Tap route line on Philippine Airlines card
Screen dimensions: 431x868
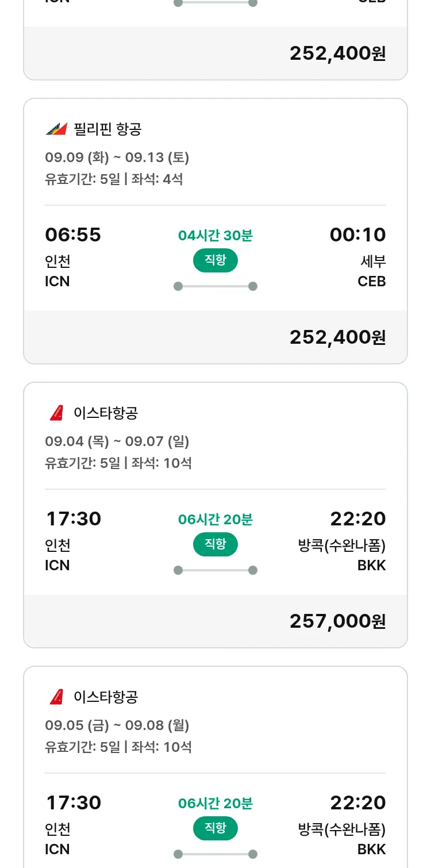pyautogui.click(x=215, y=286)
